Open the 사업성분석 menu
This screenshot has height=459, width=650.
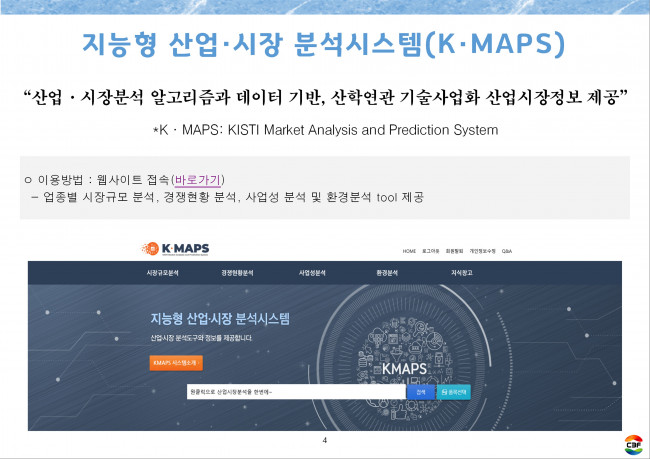pyautogui.click(x=312, y=273)
